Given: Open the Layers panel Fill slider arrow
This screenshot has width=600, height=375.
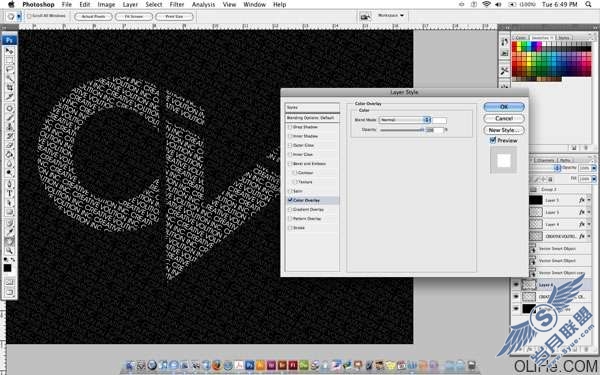Looking at the screenshot, I should [x=594, y=179].
